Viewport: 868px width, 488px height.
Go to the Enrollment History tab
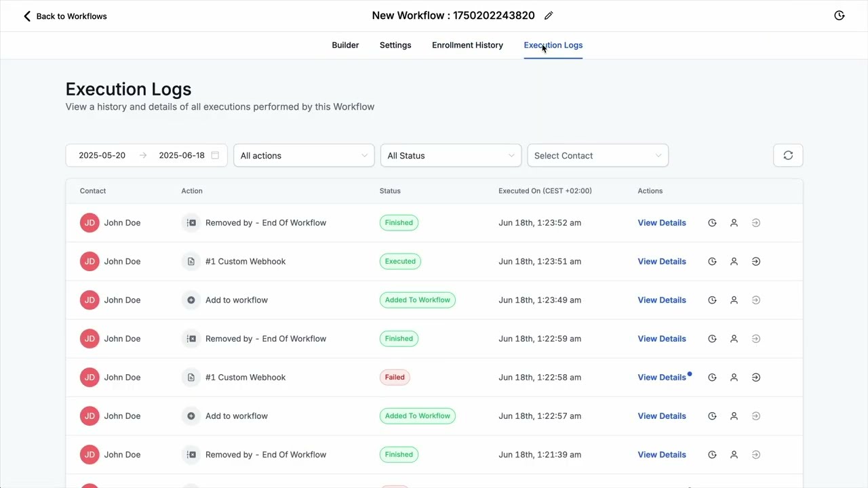pos(467,45)
